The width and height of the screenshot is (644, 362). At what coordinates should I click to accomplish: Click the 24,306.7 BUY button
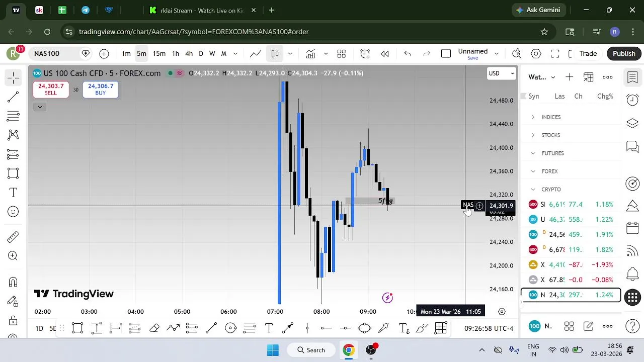101,89
